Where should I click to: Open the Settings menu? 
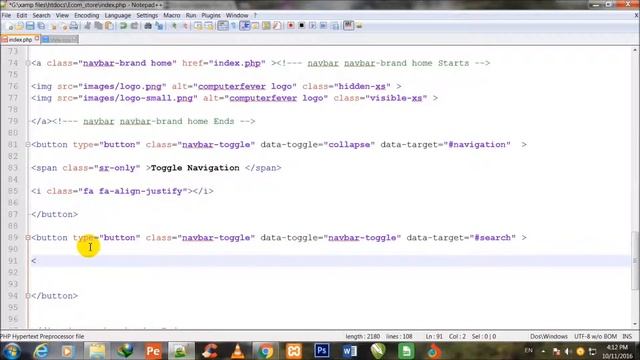147,16
